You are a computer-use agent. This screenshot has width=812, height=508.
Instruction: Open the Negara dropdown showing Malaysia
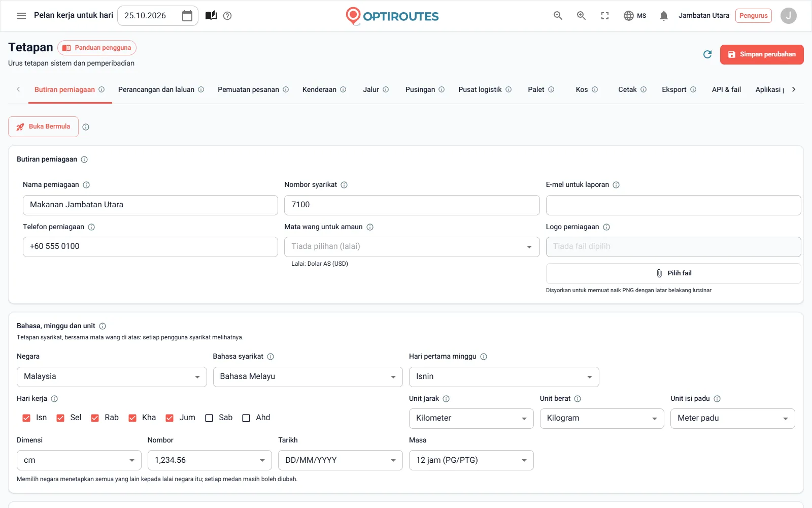pyautogui.click(x=112, y=377)
